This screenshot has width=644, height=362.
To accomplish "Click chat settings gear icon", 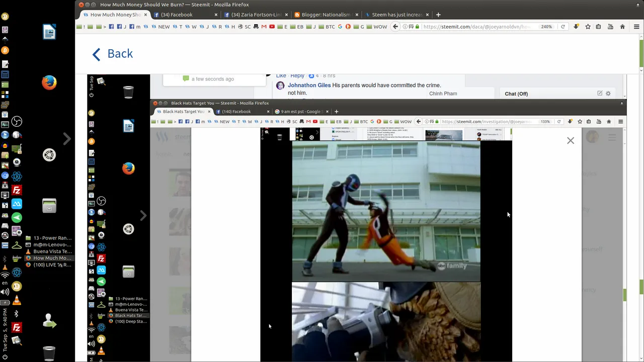I will pyautogui.click(x=608, y=94).
